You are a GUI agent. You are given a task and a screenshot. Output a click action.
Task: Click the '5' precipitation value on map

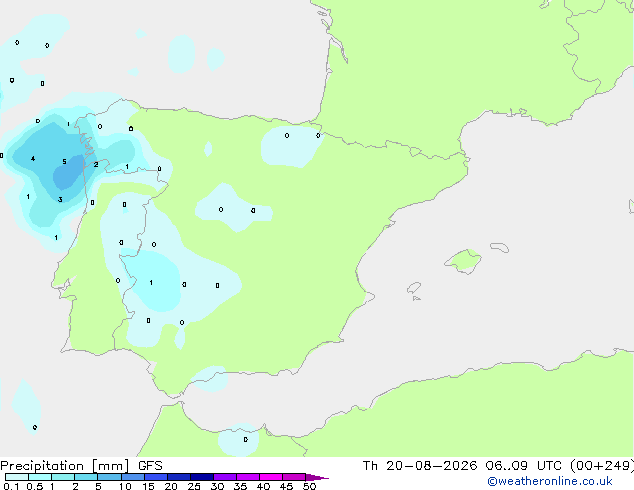pyautogui.click(x=64, y=162)
